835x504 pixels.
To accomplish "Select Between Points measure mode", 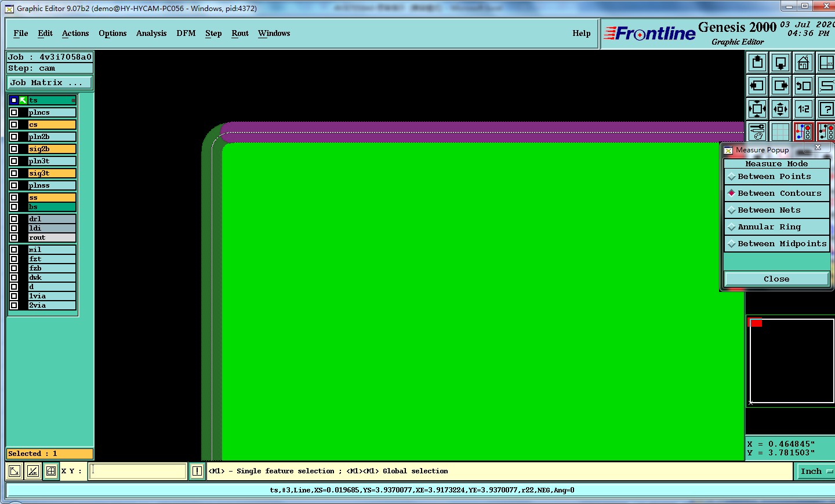I will pos(776,177).
